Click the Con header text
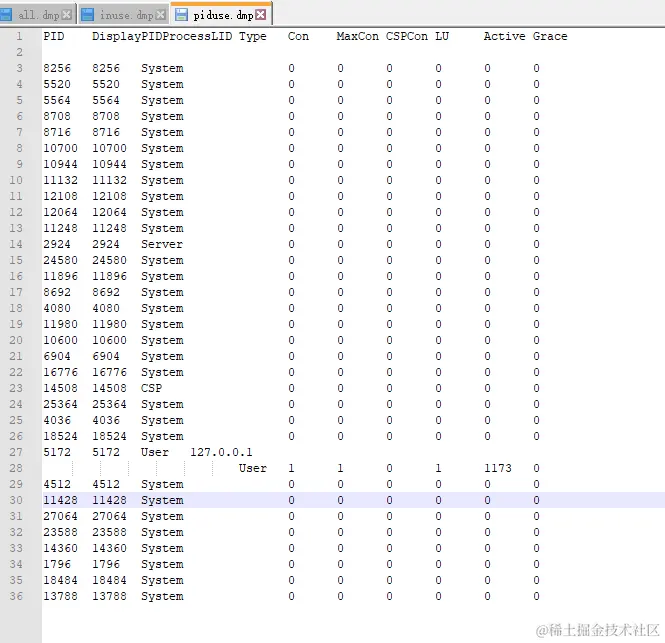The width and height of the screenshot is (665, 643). (x=298, y=36)
